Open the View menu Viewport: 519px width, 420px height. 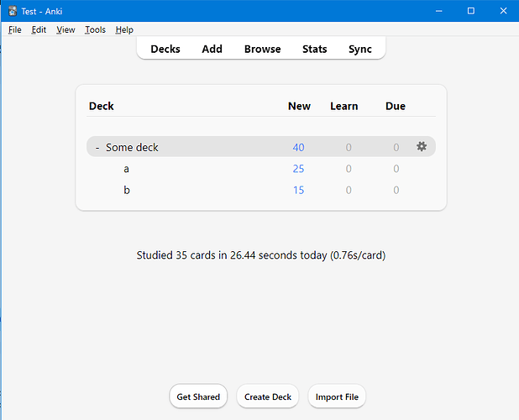click(66, 29)
